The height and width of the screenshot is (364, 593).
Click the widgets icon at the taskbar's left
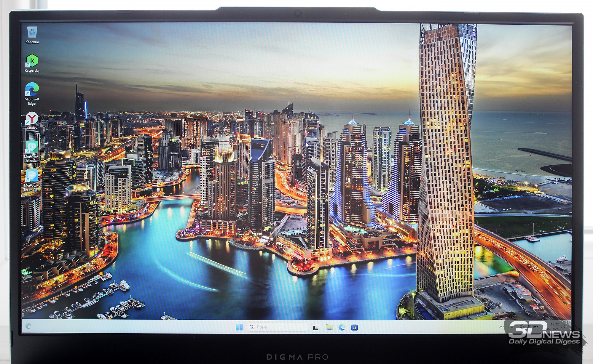[28, 326]
